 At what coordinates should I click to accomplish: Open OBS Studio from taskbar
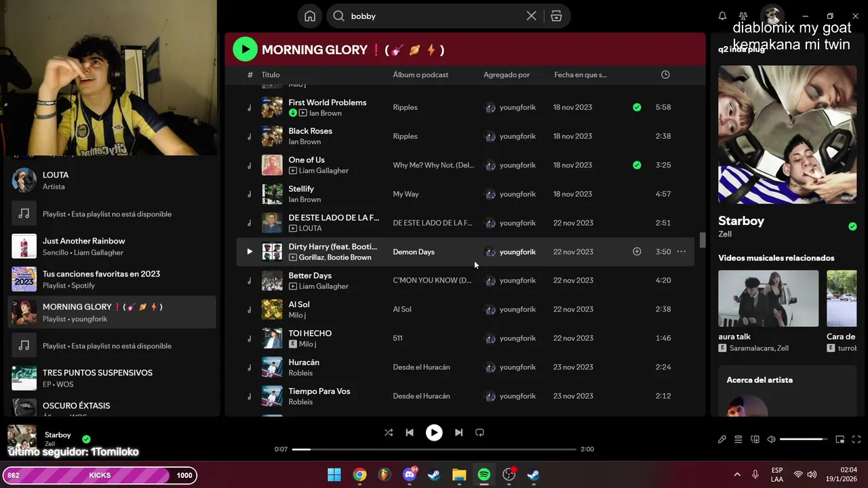[x=509, y=474]
